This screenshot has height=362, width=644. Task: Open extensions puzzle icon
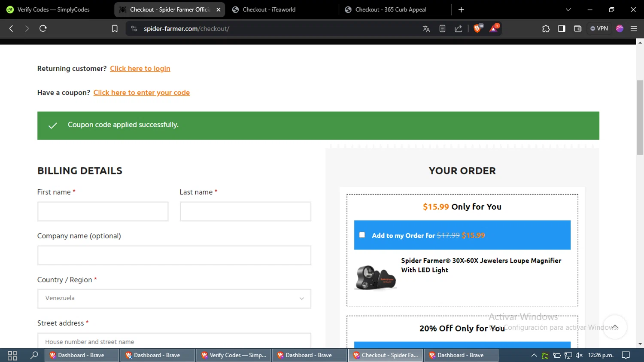click(546, 29)
